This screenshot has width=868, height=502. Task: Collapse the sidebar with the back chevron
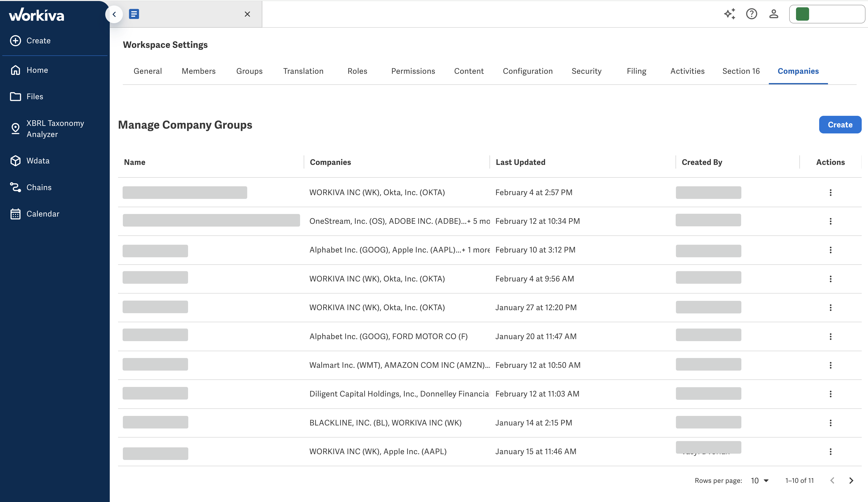coord(114,14)
